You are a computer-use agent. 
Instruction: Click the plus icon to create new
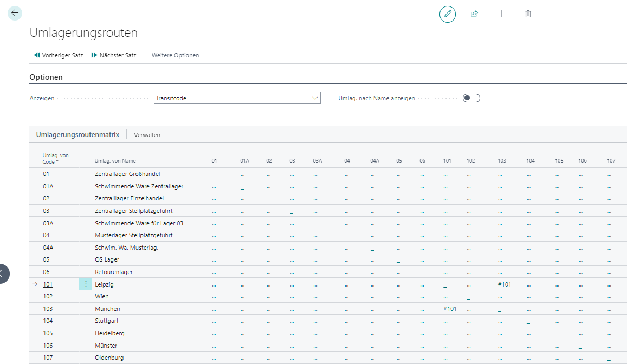coord(501,14)
